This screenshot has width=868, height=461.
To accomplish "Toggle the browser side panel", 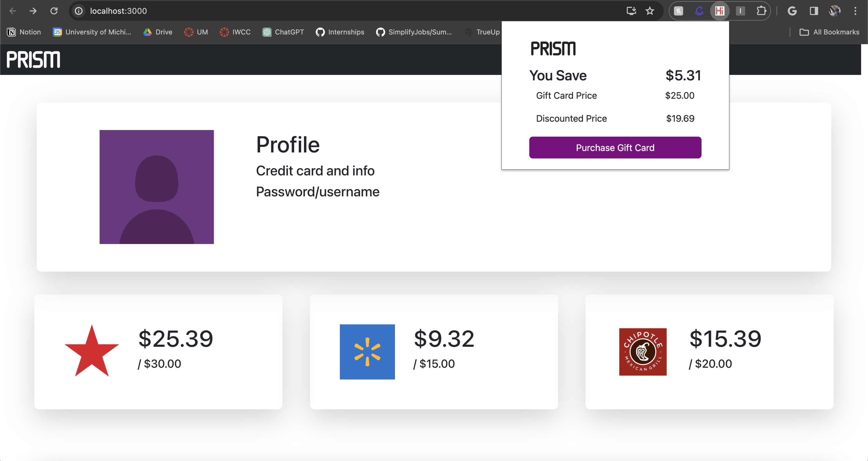I will 814,11.
